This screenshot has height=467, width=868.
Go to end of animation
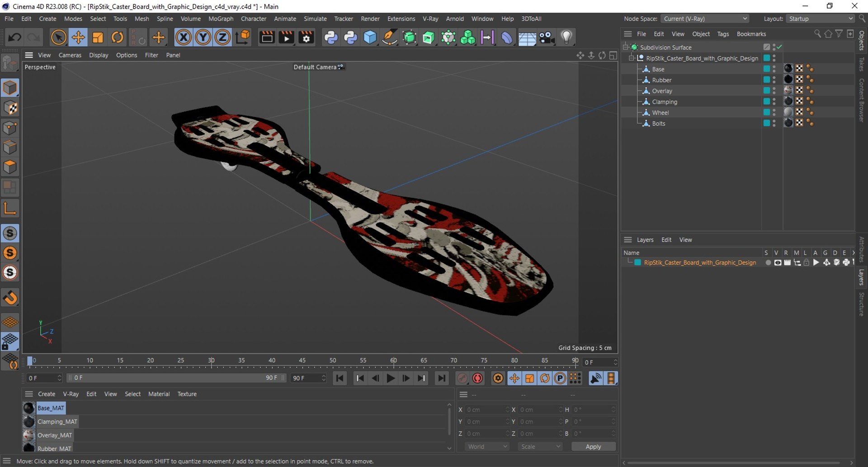pos(441,378)
